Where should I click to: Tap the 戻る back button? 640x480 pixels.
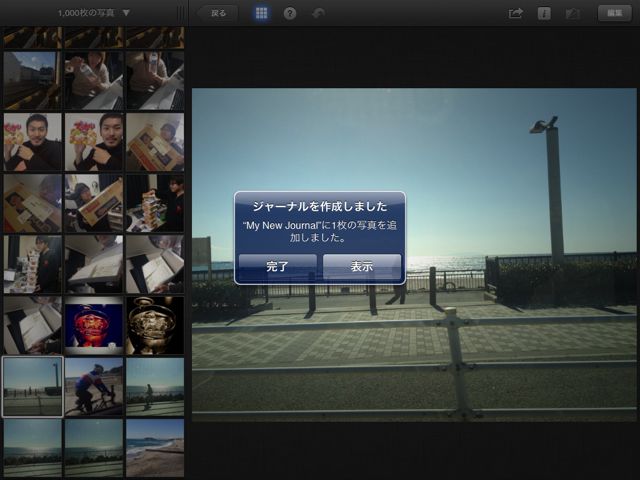[x=218, y=13]
